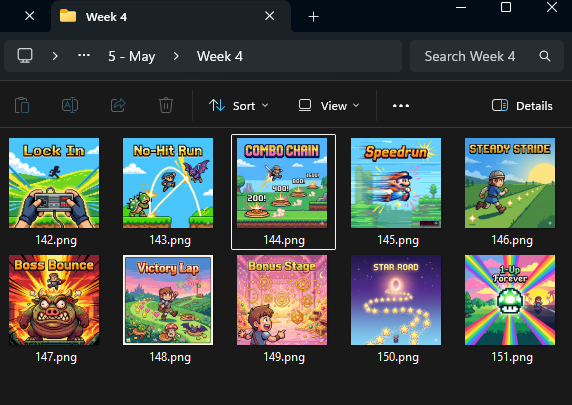
Task: Click the Share icon in toolbar
Action: coord(118,105)
